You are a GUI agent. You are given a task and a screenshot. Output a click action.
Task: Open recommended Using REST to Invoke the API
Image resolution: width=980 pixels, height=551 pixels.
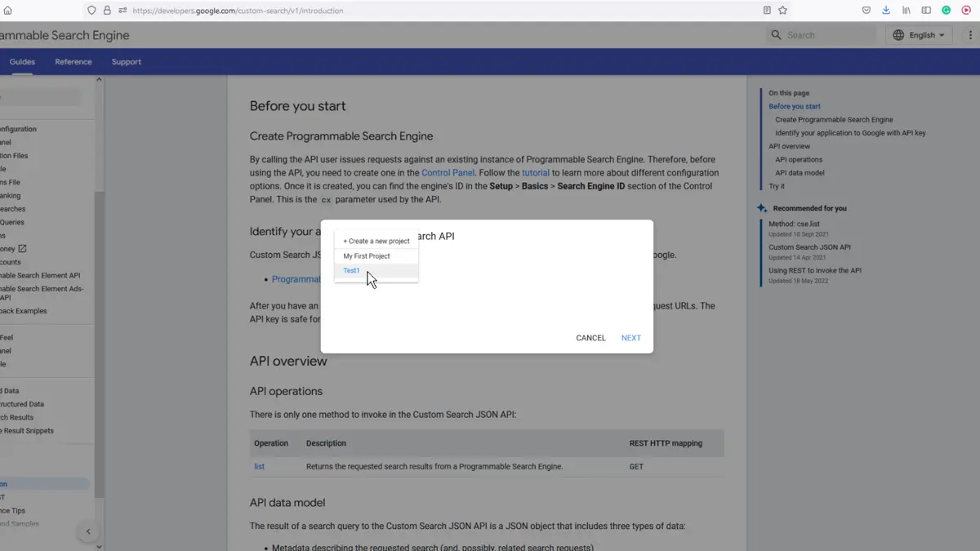[815, 270]
